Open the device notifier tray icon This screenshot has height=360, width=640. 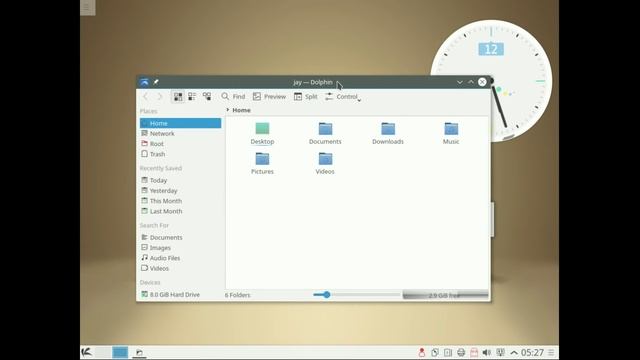pos(448,352)
